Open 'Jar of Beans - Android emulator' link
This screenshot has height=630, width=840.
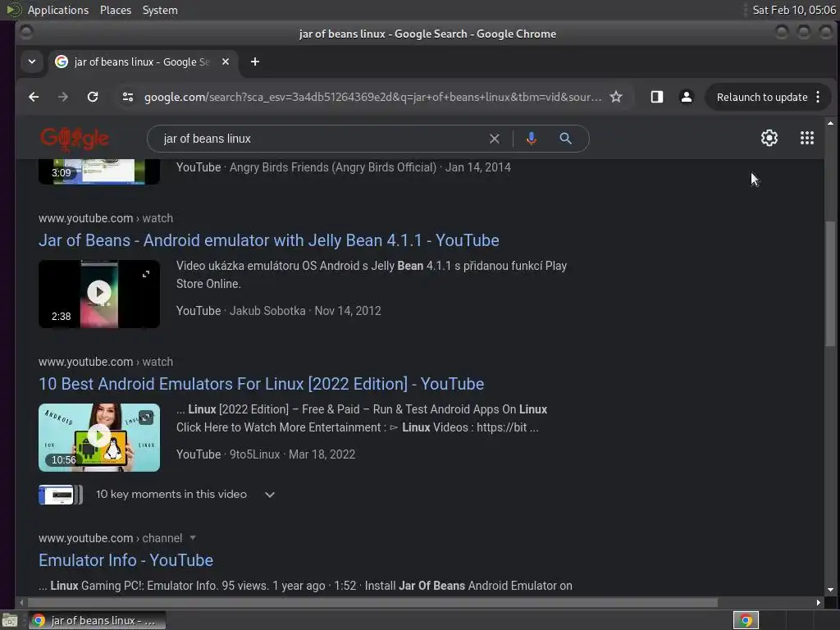pyautogui.click(x=269, y=240)
